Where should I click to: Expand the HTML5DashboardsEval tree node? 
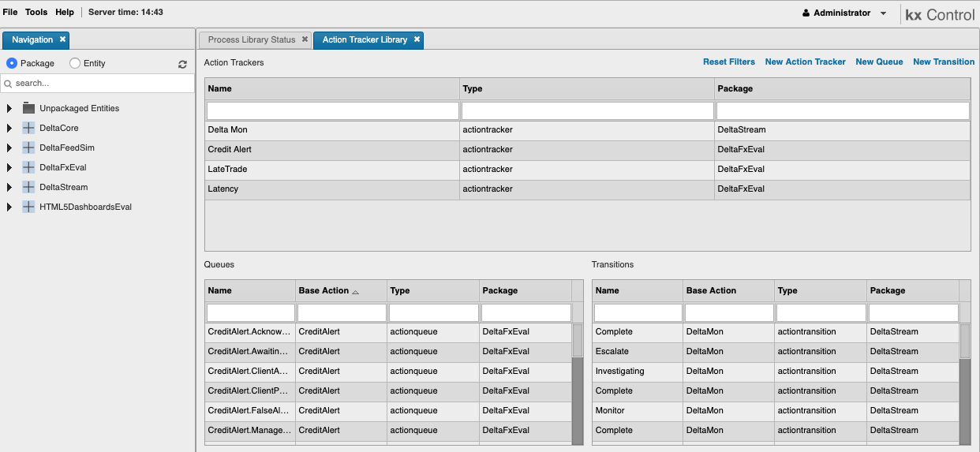[x=9, y=207]
